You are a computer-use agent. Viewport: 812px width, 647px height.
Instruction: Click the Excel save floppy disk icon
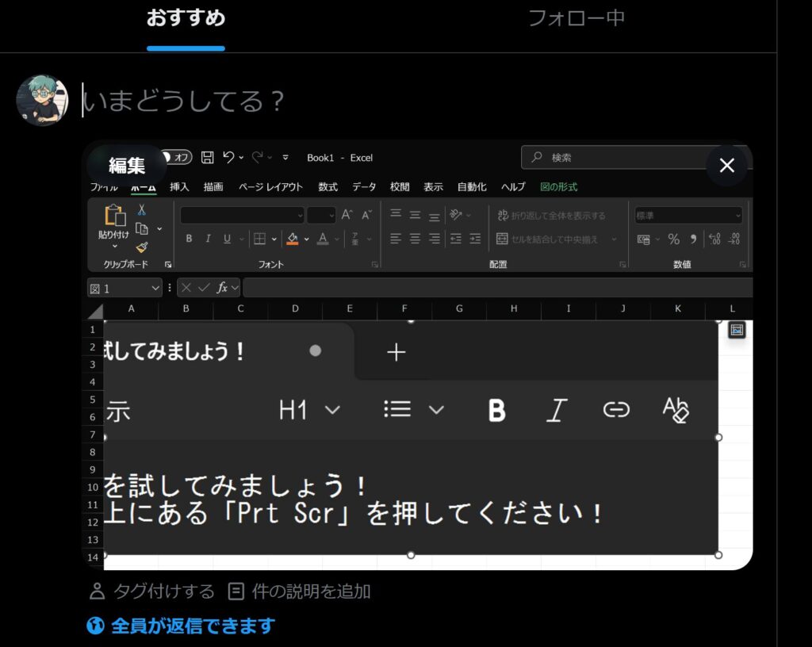[208, 158]
